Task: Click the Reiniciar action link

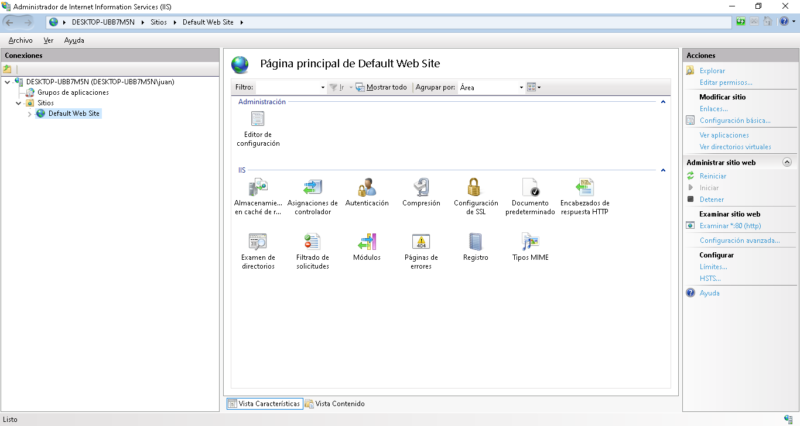Action: (713, 176)
